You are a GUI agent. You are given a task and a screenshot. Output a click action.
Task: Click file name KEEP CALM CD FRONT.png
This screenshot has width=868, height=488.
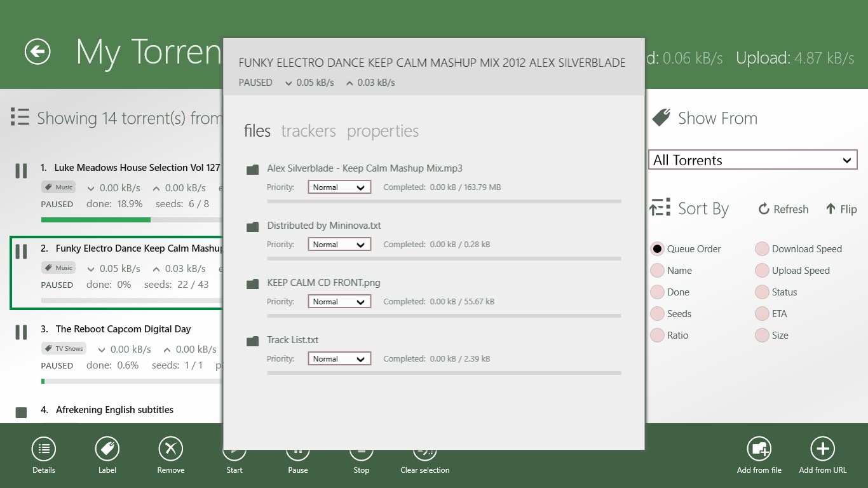[324, 283]
